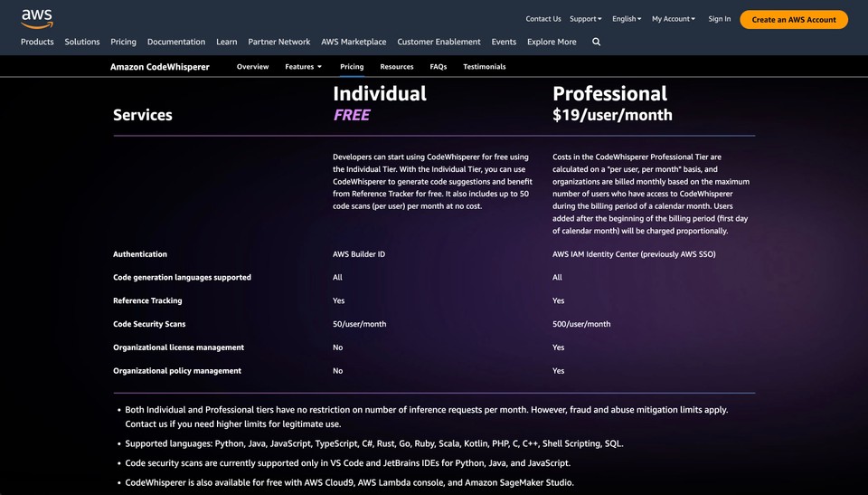Viewport: 868px width, 495px height.
Task: Open Customer Enablement menu
Action: [439, 42]
